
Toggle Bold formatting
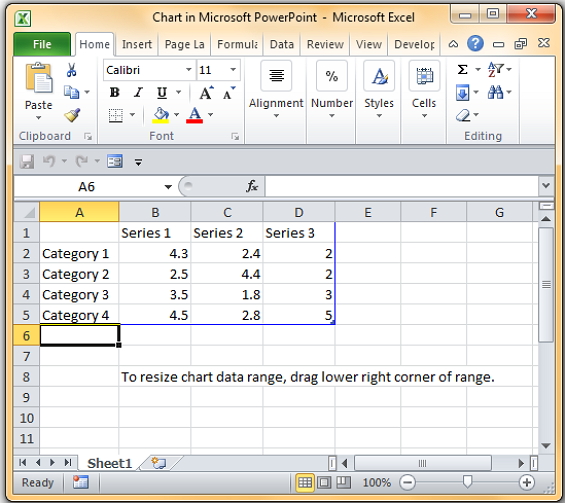click(x=115, y=93)
